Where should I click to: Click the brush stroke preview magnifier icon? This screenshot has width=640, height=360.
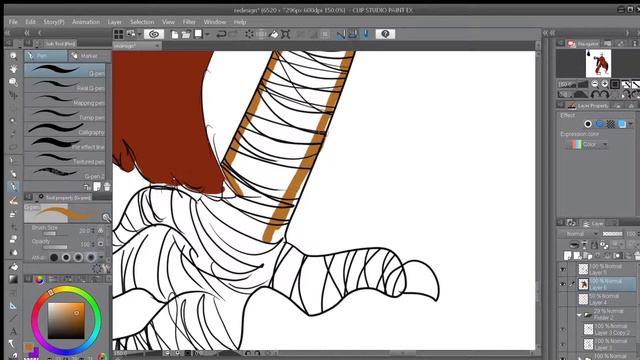(107, 217)
